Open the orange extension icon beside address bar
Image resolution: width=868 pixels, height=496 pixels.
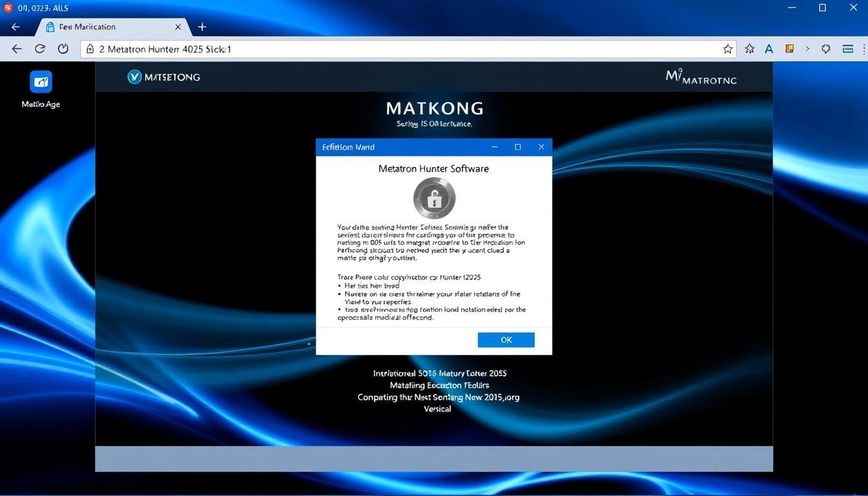point(789,48)
